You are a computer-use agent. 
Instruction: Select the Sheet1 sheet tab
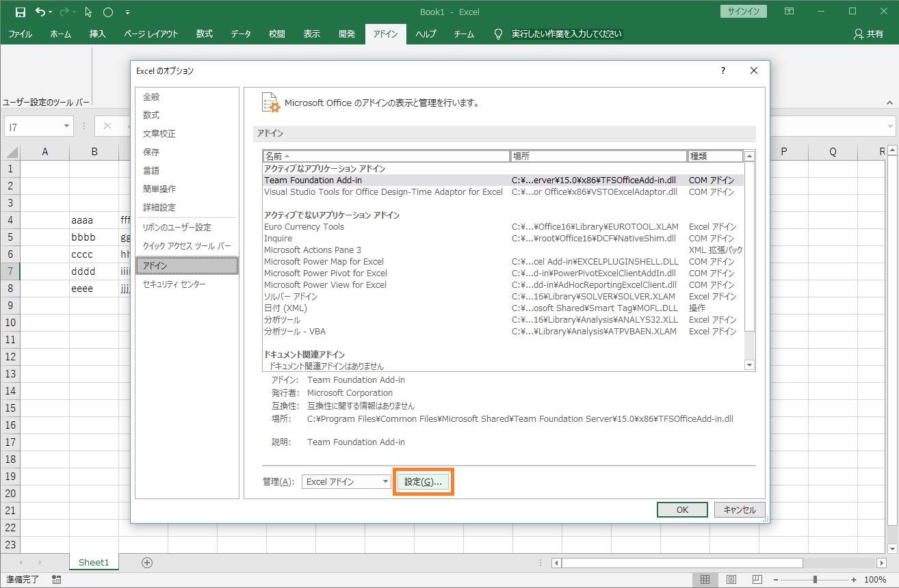94,562
